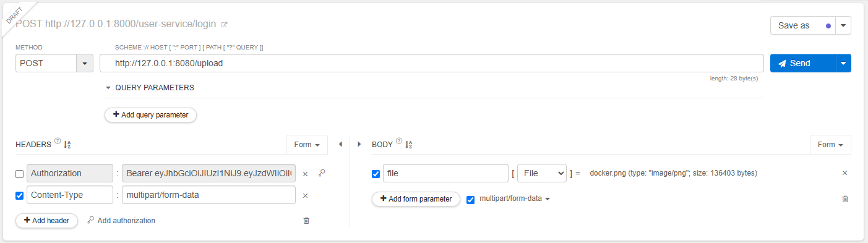The image size is (868, 243).
Task: Uncheck the file parameter checkbox
Action: coord(376,174)
